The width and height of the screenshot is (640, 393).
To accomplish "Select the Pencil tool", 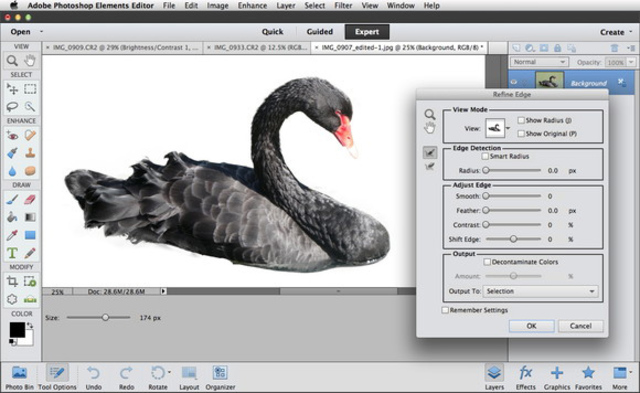I will (x=30, y=253).
